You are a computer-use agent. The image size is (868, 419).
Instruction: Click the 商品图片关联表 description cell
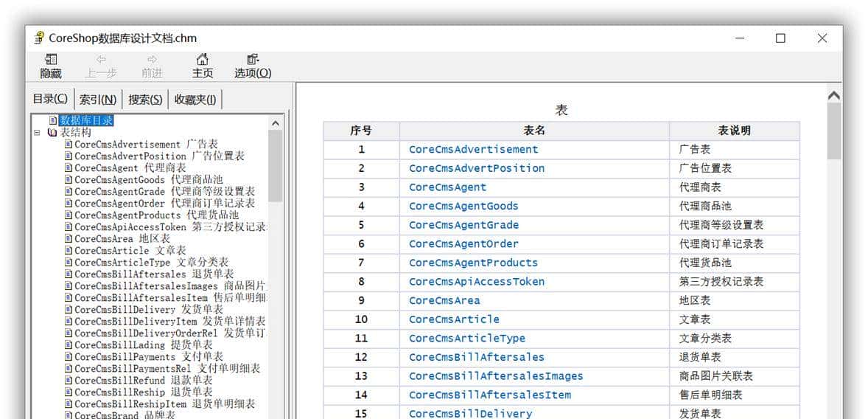[734, 375]
